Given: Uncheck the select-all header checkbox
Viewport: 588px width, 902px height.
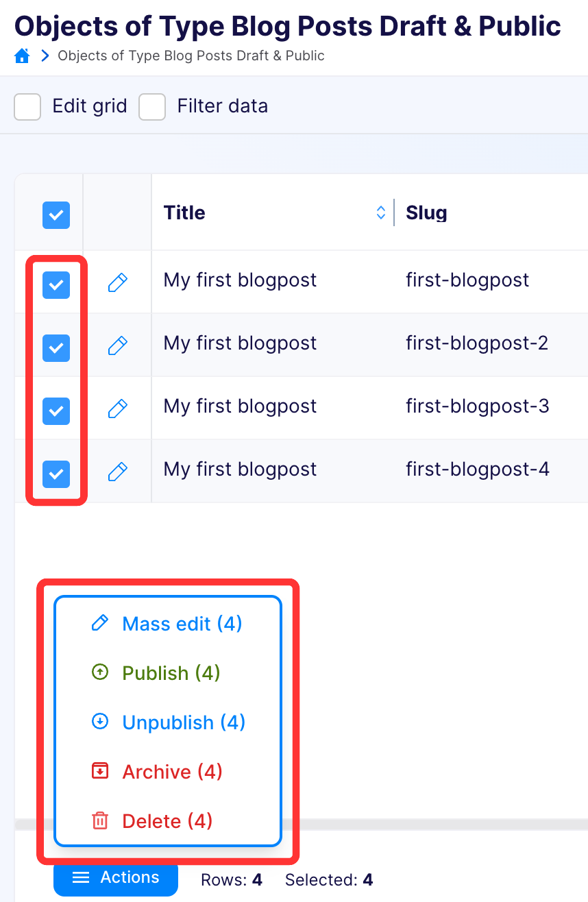Looking at the screenshot, I should (56, 215).
